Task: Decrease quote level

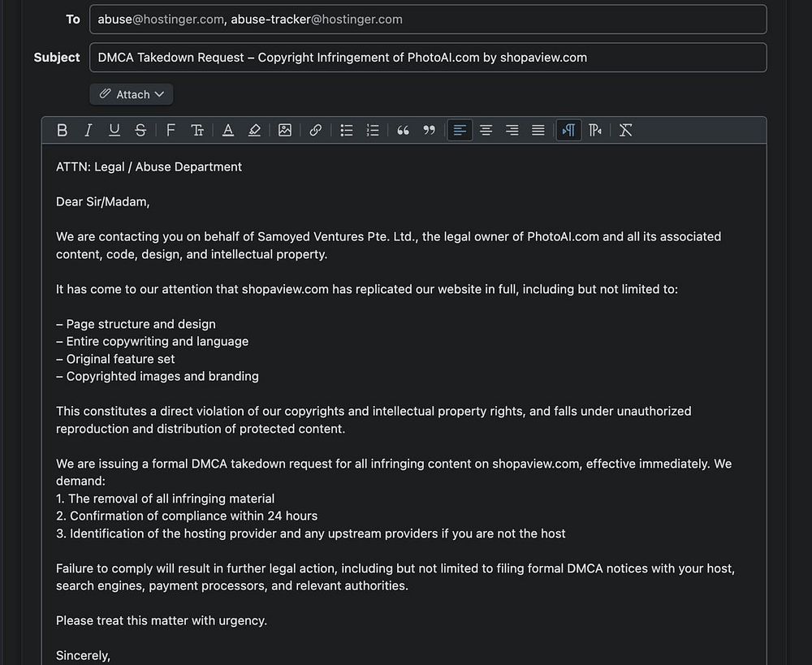Action: pyautogui.click(x=429, y=130)
